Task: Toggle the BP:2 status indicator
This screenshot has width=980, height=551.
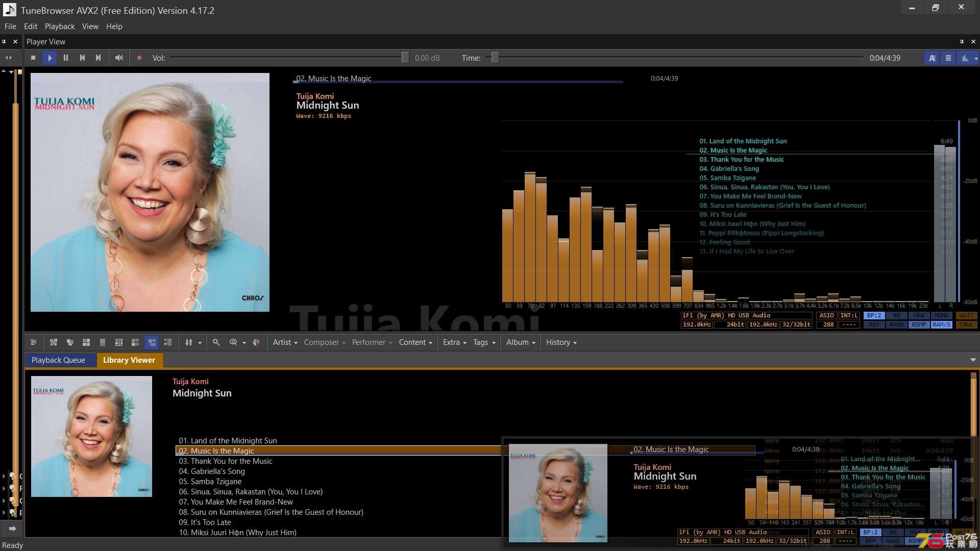Action: 874,316
